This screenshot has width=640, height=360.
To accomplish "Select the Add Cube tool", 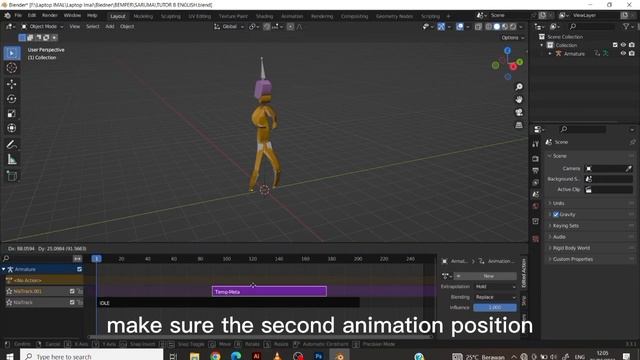I will pos(11,176).
